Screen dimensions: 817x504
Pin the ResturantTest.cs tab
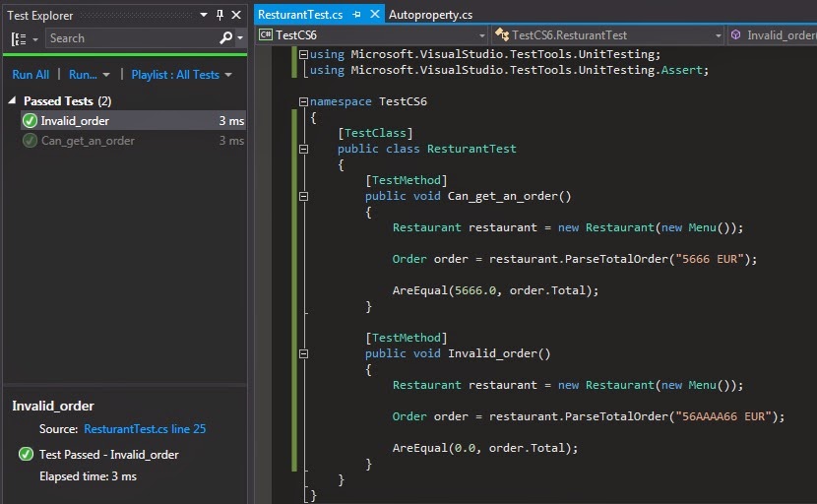click(356, 15)
